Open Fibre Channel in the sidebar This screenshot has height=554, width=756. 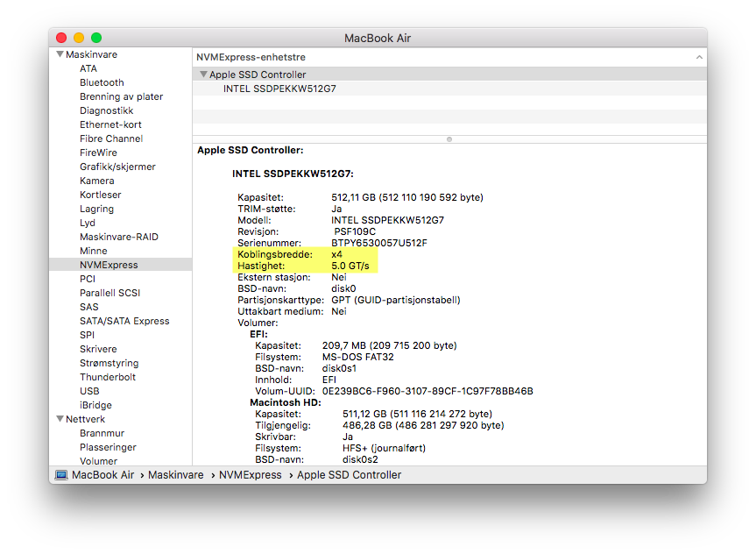point(111,138)
